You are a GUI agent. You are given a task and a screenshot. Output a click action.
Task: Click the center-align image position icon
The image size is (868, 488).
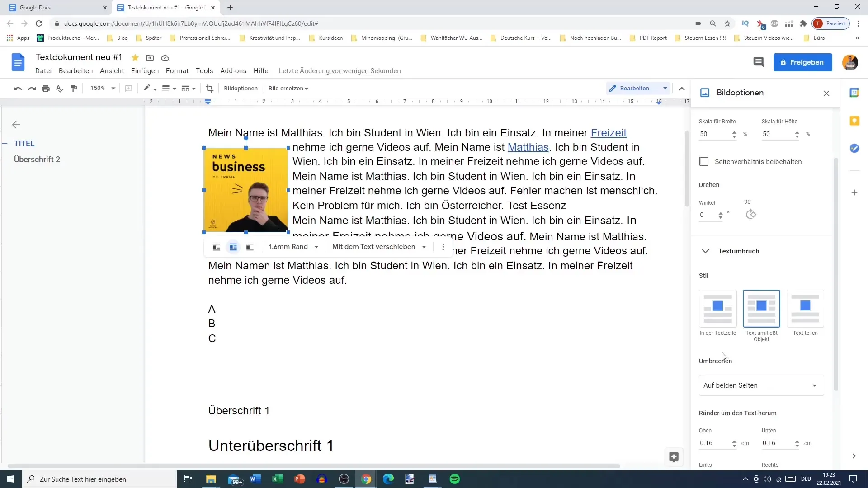click(x=233, y=247)
